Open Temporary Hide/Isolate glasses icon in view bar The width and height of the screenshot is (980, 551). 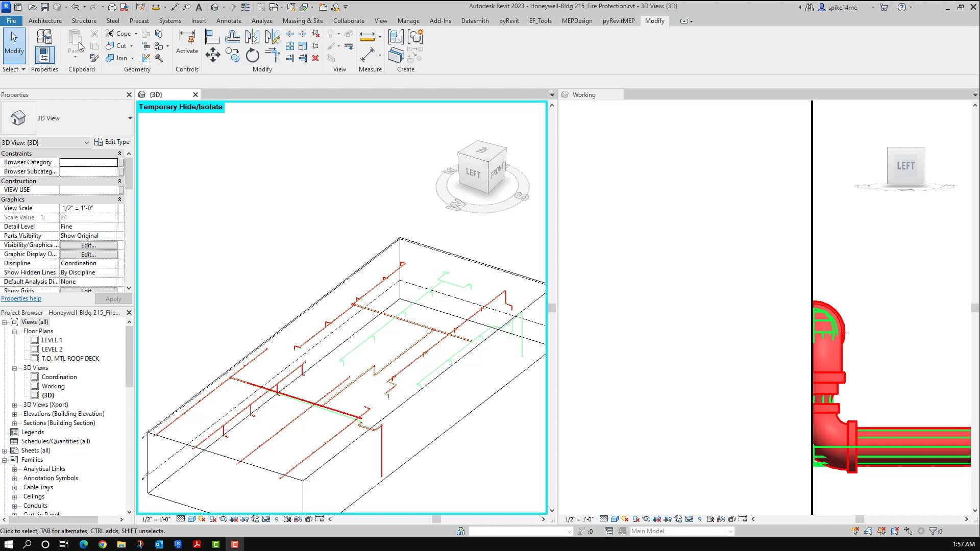coord(266,519)
